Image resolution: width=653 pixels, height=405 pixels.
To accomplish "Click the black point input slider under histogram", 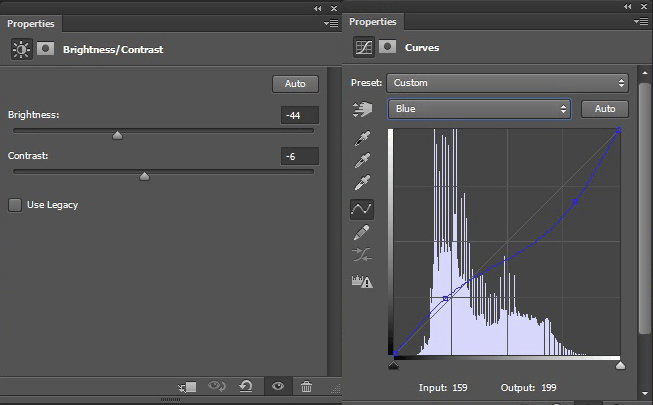I will click(394, 365).
